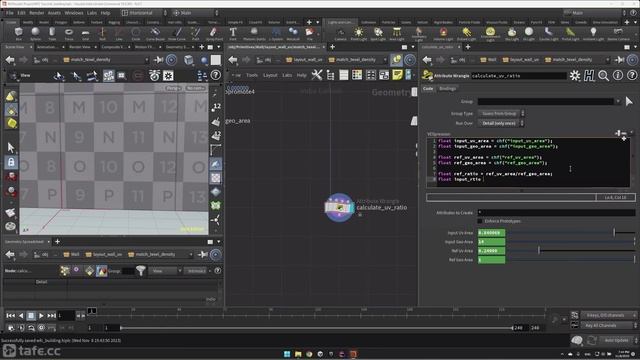Toggle the Auto Update button

coord(616,340)
